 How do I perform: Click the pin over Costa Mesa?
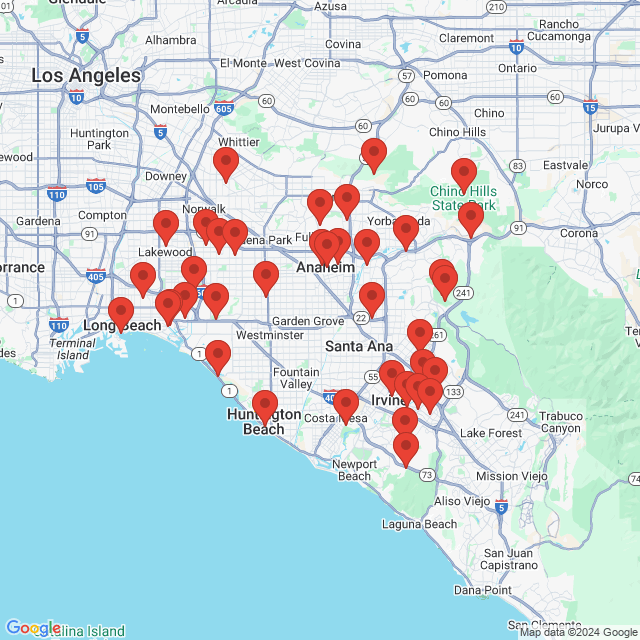[x=346, y=407]
